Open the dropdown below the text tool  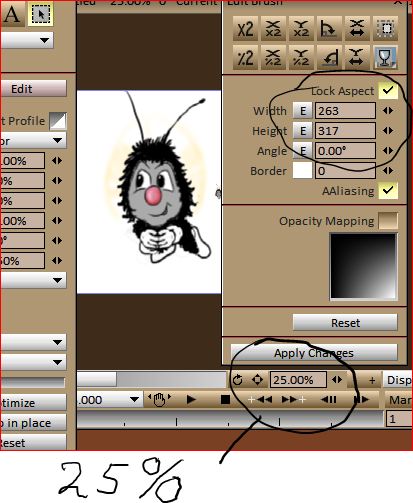click(27, 40)
